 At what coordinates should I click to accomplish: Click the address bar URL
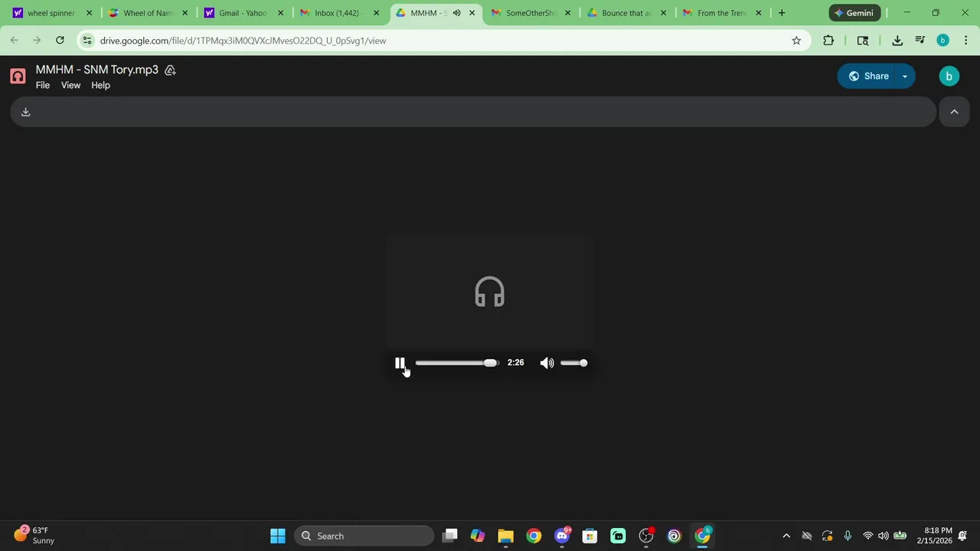point(243,41)
